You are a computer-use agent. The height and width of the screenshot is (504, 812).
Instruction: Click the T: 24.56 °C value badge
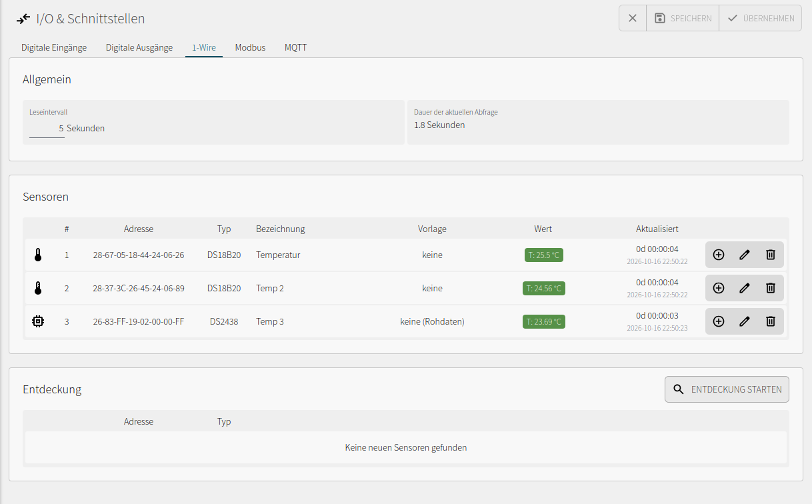pos(544,288)
